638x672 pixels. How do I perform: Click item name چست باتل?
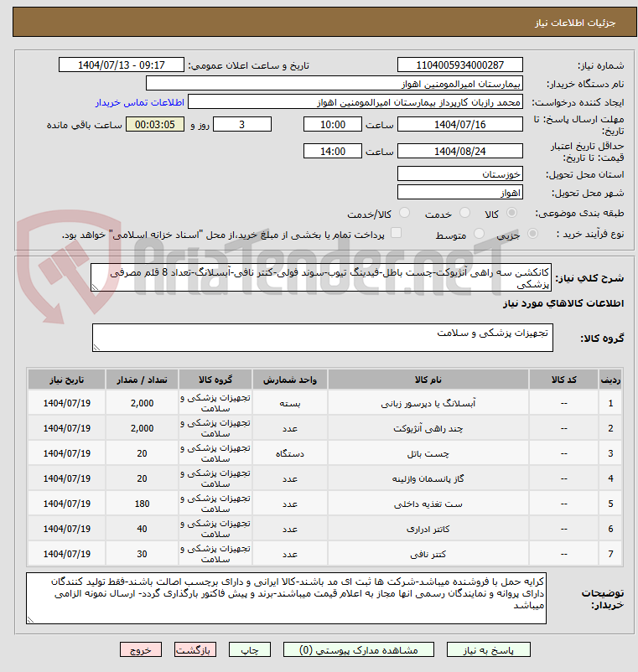428,453
